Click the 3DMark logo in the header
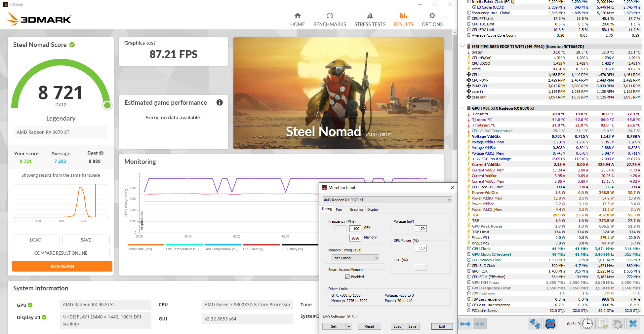Screen dimensions: 644x334 pos(39,19)
